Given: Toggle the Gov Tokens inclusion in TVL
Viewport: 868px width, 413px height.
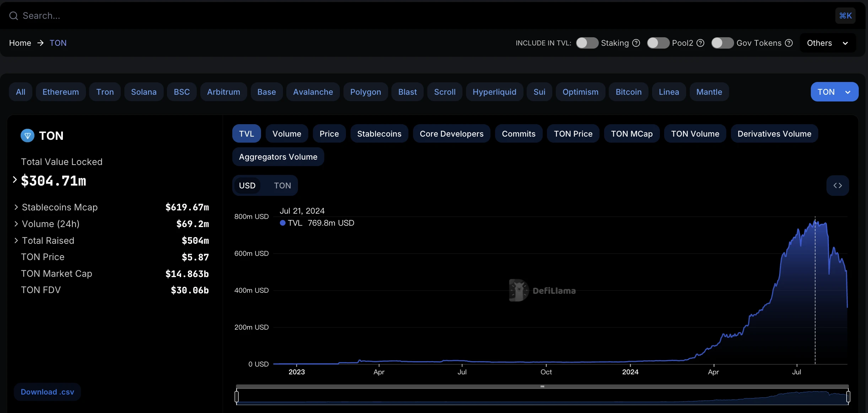Looking at the screenshot, I should click(721, 43).
